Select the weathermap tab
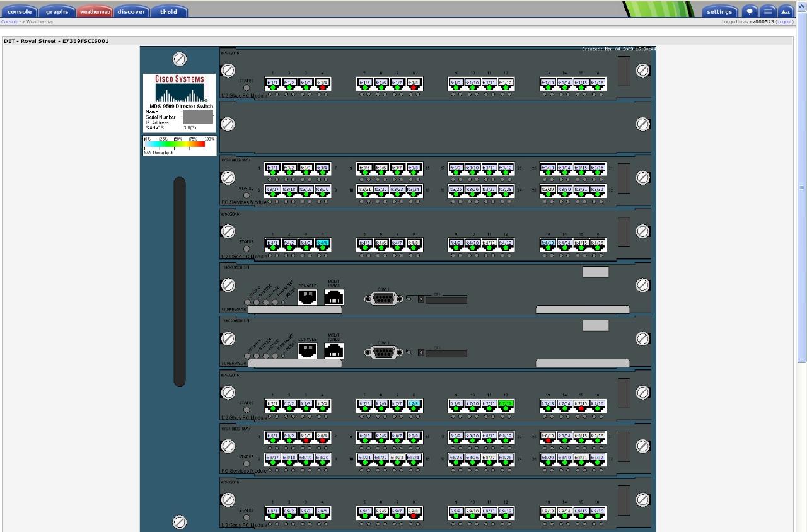This screenshot has width=807, height=532. coord(95,11)
